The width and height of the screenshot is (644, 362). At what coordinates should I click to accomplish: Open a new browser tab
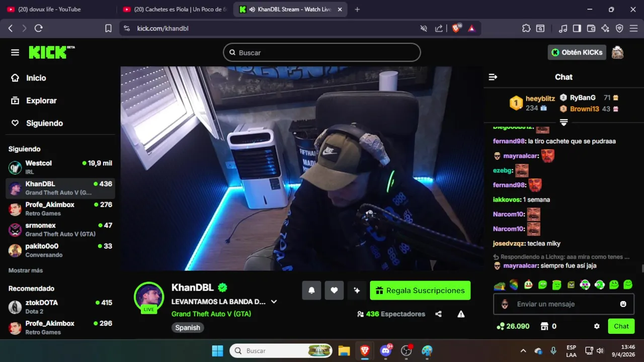point(357,9)
